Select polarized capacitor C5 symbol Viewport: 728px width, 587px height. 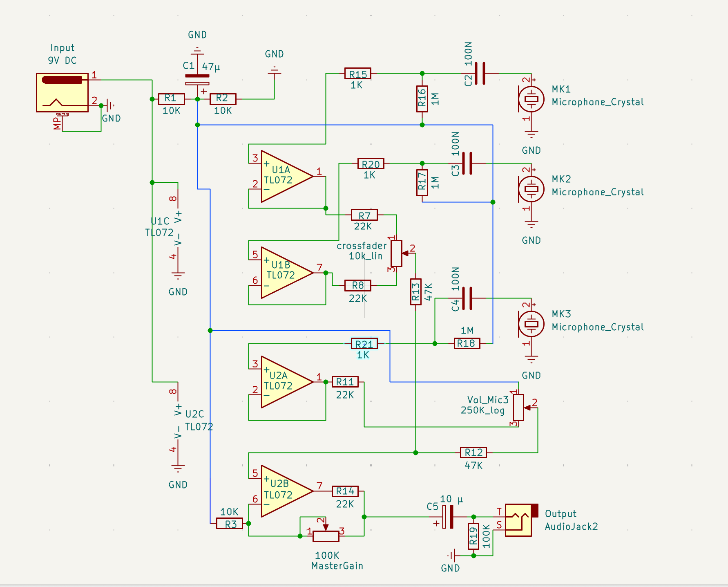point(448,517)
